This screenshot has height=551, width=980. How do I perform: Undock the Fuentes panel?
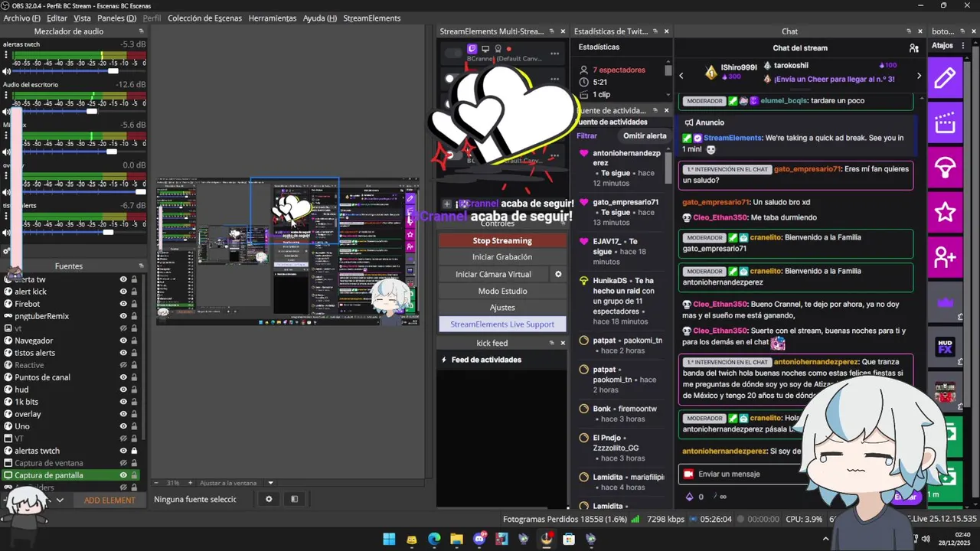[x=141, y=266]
